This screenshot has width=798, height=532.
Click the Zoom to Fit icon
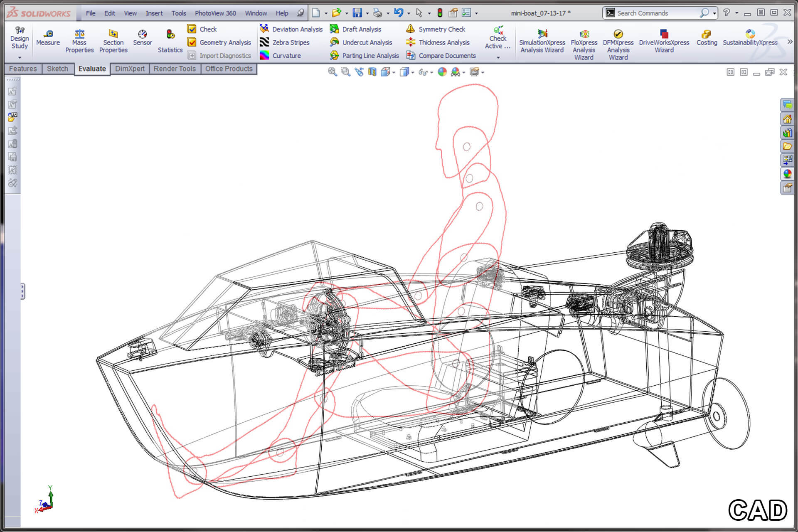[332, 72]
